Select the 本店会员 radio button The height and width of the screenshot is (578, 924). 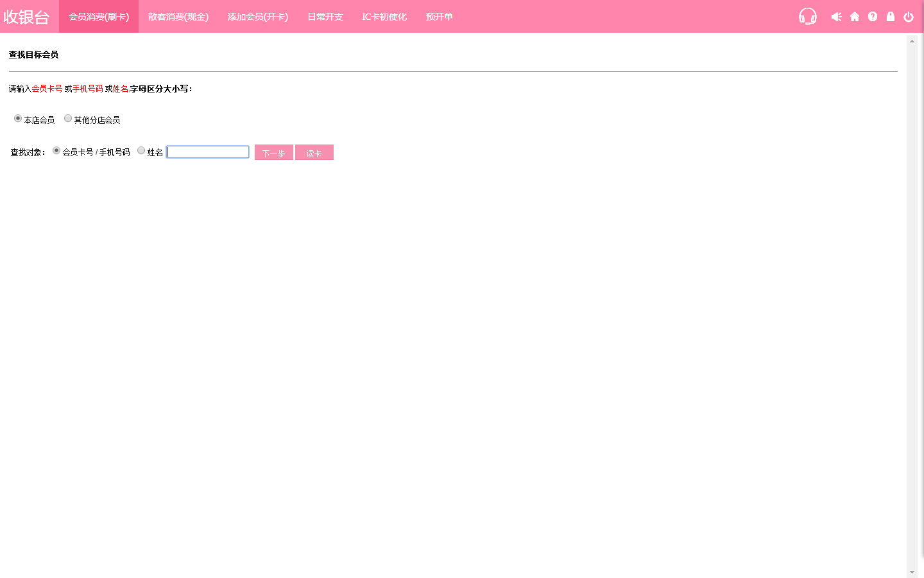click(x=18, y=119)
